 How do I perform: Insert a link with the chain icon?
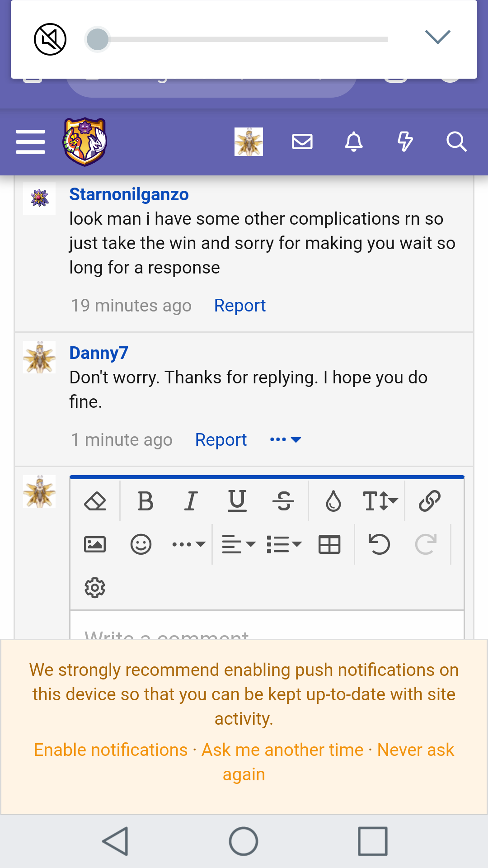pos(429,501)
